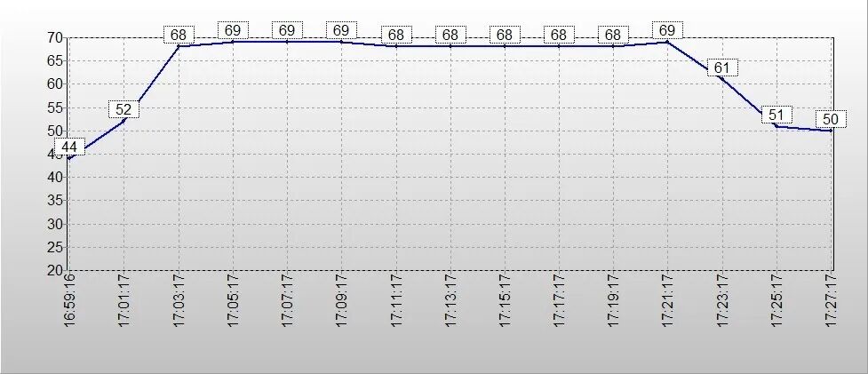The height and width of the screenshot is (374, 868).
Task: Select the 52 data point label
Action: [123, 110]
